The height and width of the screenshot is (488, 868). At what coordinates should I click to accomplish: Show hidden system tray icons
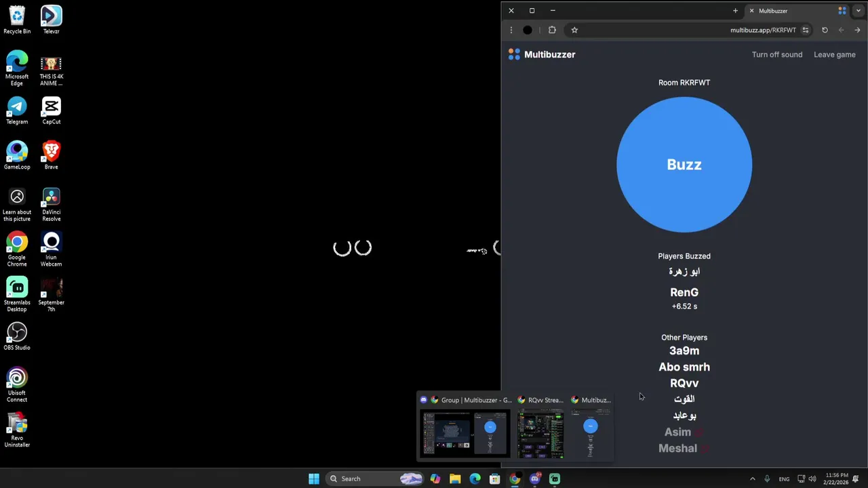752,479
